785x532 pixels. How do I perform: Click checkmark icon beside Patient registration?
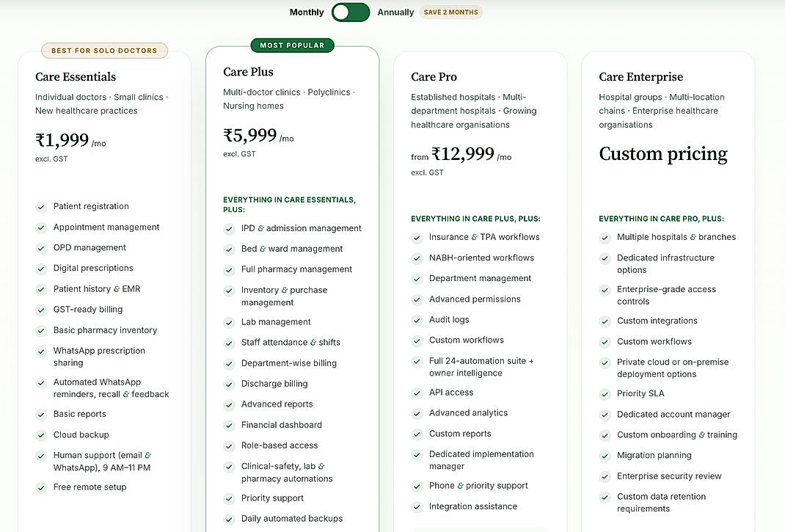click(41, 207)
